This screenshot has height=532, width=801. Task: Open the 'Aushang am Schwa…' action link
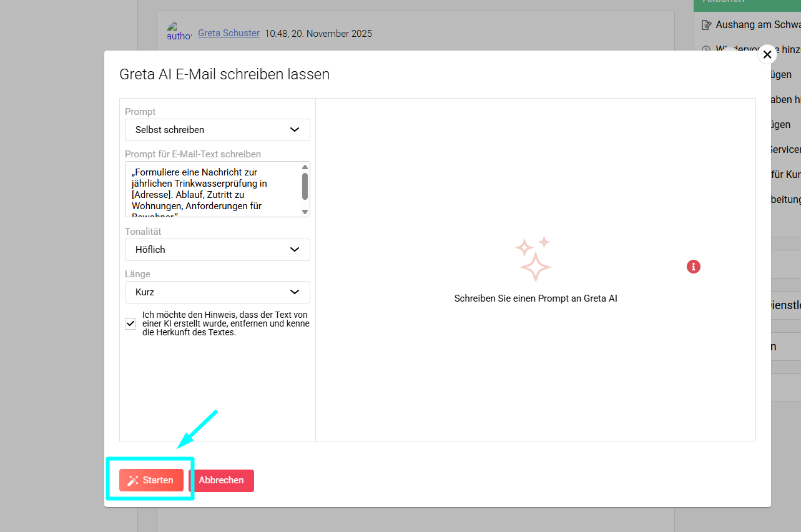[758, 25]
